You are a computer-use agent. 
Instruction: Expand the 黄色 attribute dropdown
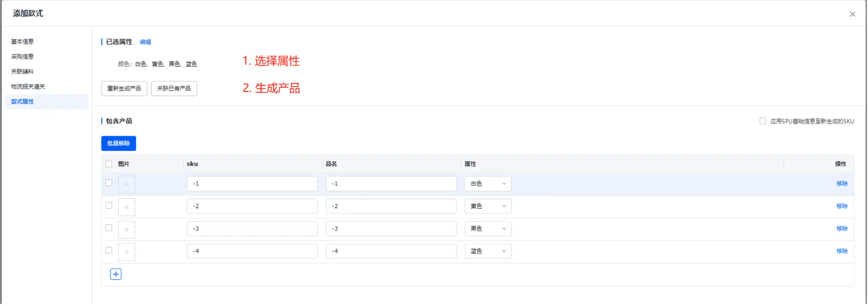pos(487,206)
